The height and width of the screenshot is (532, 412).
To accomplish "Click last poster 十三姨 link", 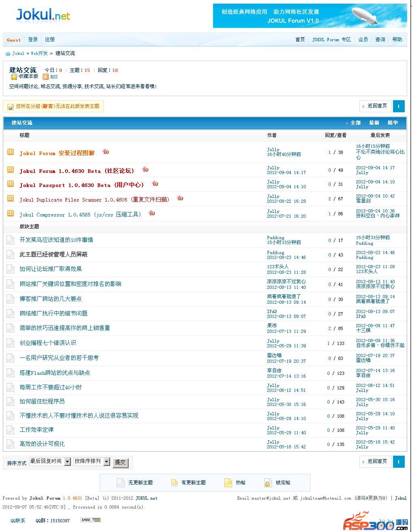I will 363,330.
